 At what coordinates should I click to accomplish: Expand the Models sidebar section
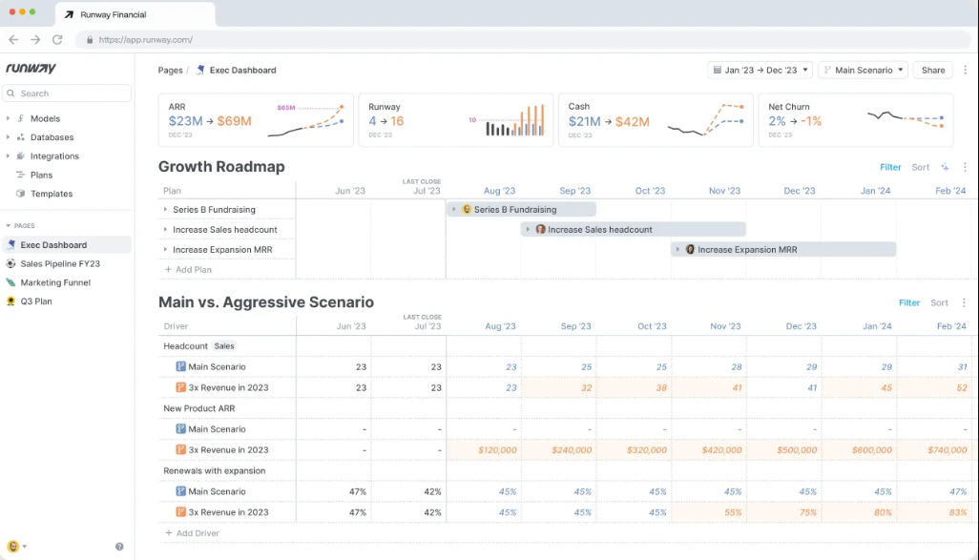tap(9, 118)
